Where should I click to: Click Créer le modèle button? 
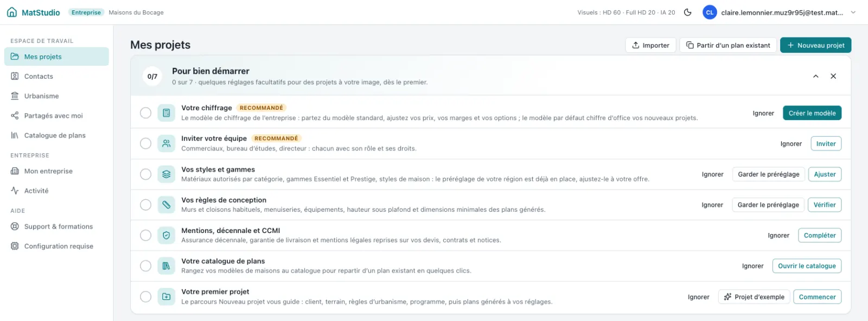(812, 113)
